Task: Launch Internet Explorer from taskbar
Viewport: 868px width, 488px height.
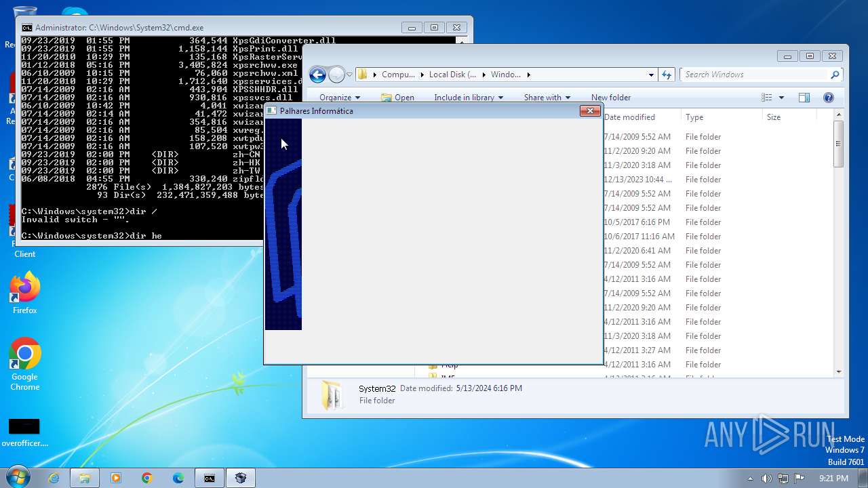Action: (54, 478)
